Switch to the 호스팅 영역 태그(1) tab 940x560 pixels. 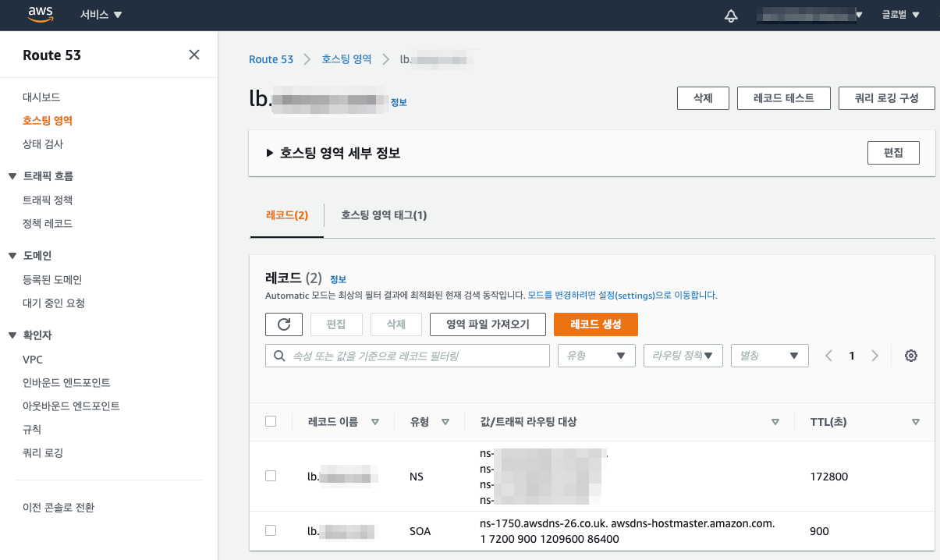coord(384,215)
